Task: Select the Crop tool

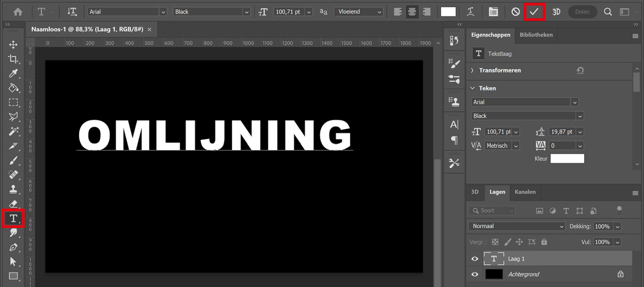Action: [x=13, y=59]
